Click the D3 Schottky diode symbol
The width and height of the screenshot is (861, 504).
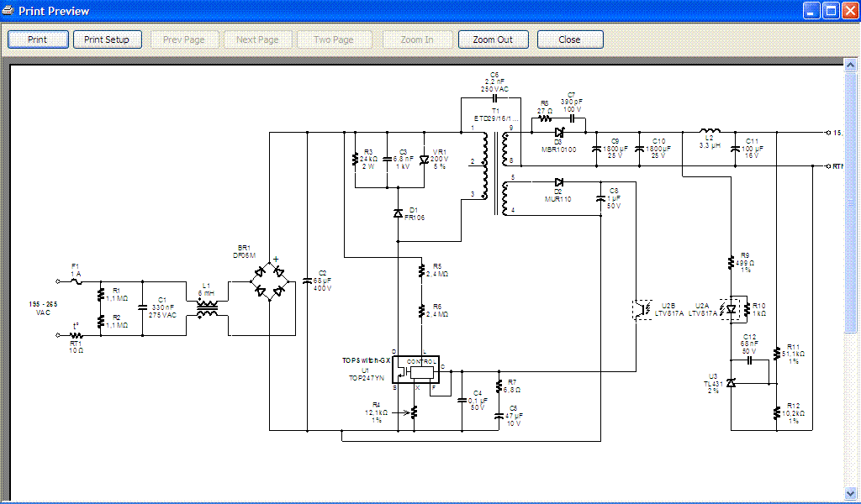559,132
